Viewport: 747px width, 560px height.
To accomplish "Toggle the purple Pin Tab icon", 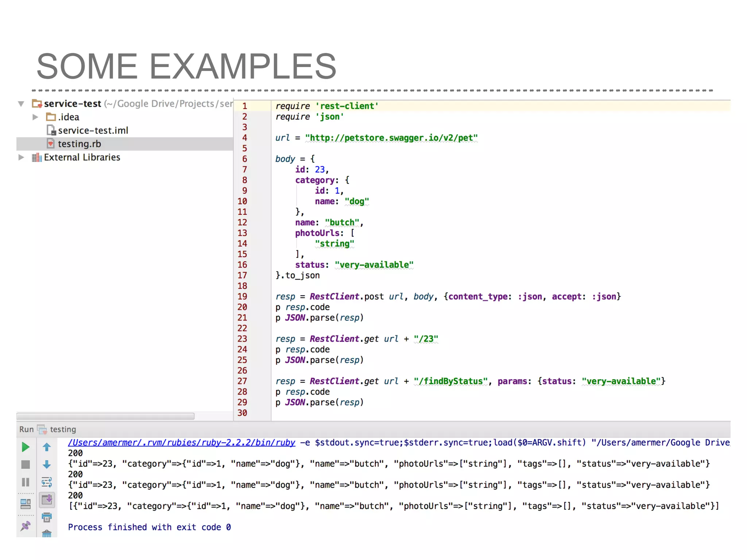I will pyautogui.click(x=26, y=526).
